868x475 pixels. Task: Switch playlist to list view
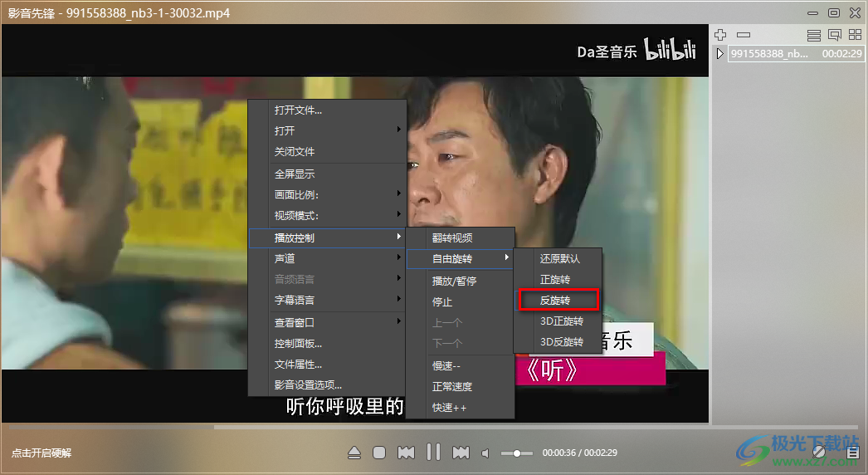[x=814, y=35]
